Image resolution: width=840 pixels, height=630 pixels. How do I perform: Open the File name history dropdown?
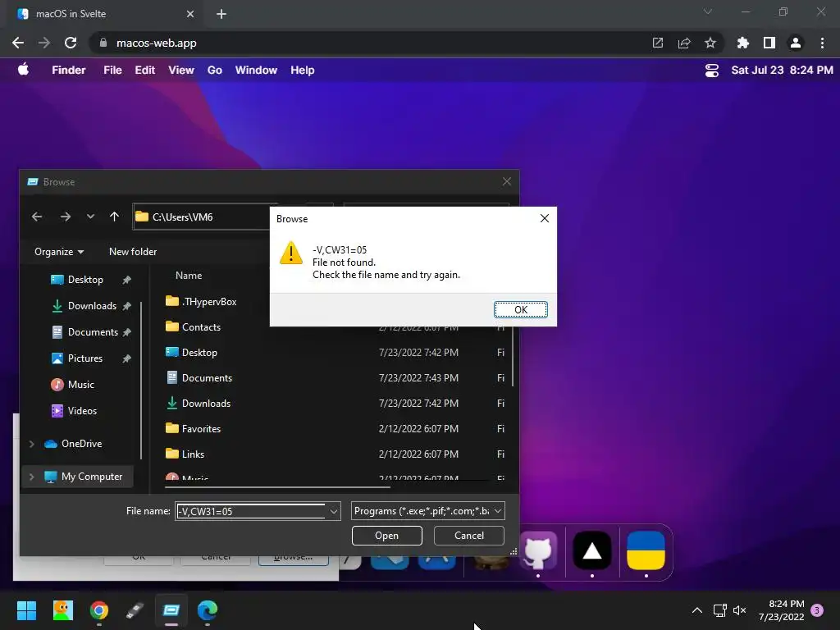click(333, 511)
